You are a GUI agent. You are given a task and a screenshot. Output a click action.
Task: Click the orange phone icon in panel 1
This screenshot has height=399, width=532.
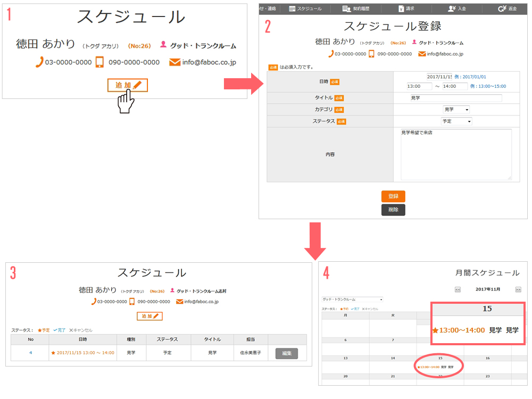[x=40, y=62]
